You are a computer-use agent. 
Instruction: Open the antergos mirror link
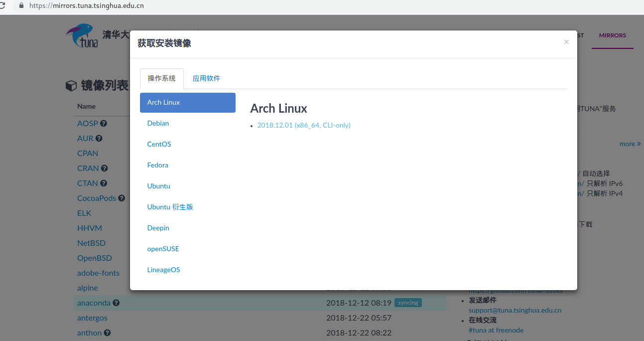92,318
